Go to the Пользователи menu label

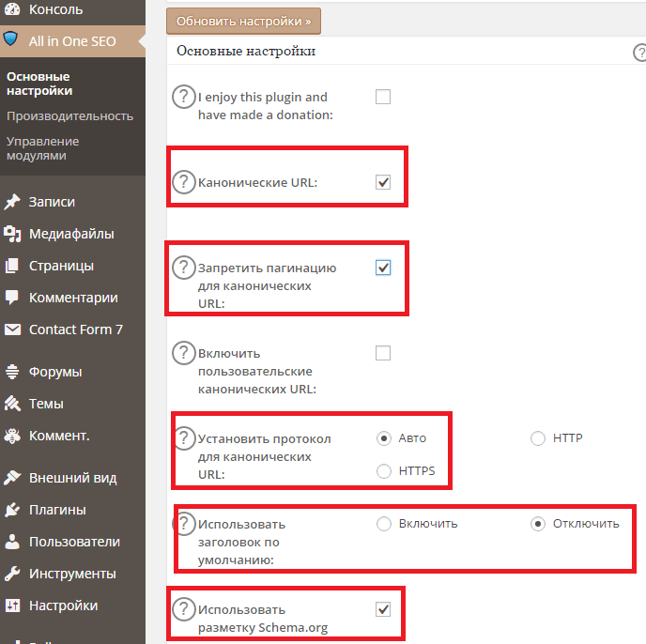coord(74,542)
